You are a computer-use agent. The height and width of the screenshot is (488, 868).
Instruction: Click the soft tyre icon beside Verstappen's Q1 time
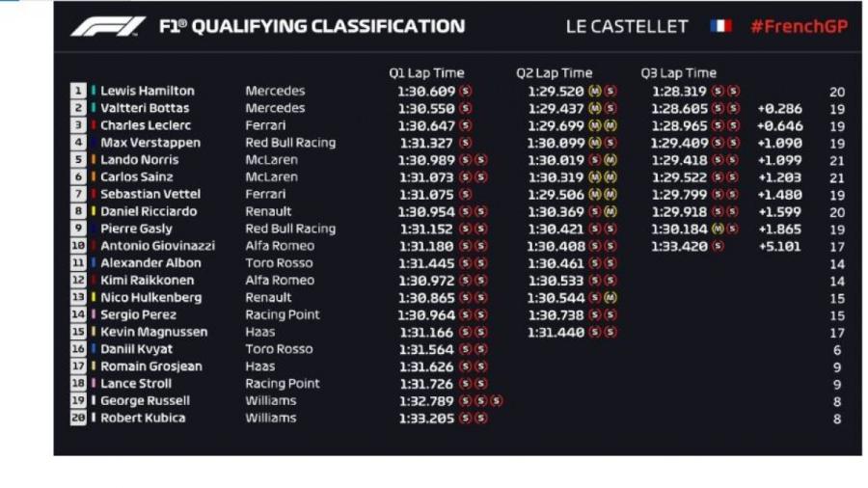(466, 143)
